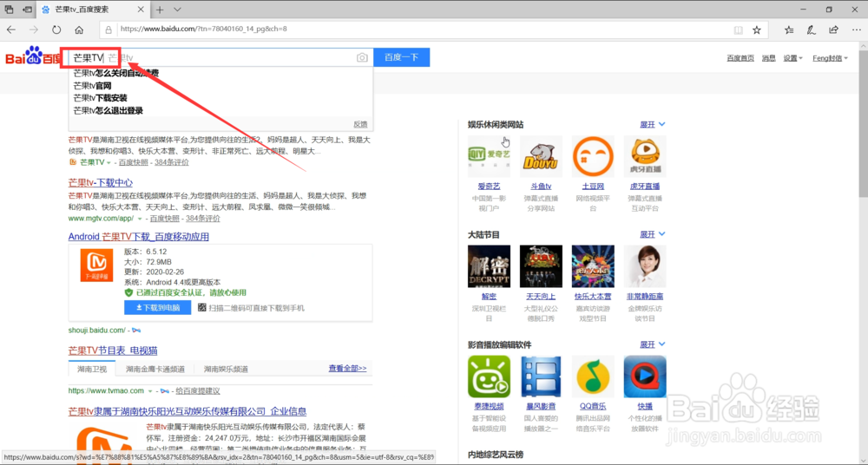Click the Share page icon
The image size is (868, 465).
pyautogui.click(x=833, y=29)
